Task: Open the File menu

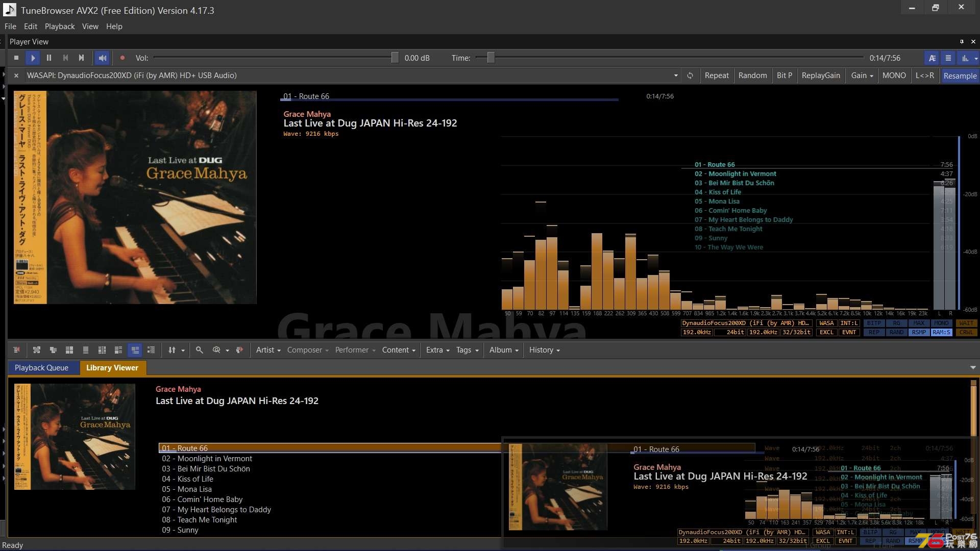Action: (10, 27)
